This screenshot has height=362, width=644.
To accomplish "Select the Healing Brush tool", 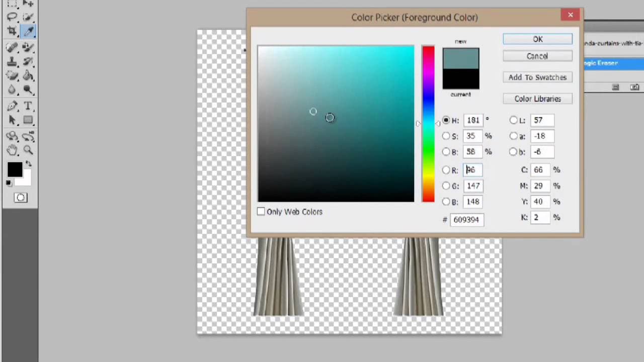I will click(x=12, y=48).
